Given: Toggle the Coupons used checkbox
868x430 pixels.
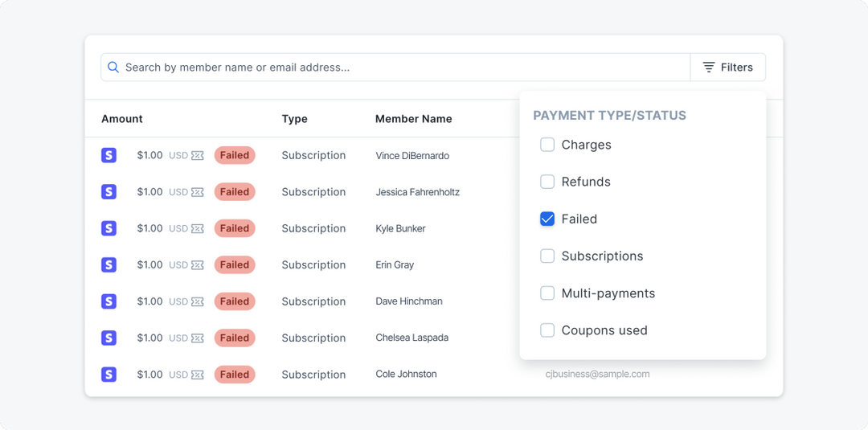Looking at the screenshot, I should pos(547,330).
